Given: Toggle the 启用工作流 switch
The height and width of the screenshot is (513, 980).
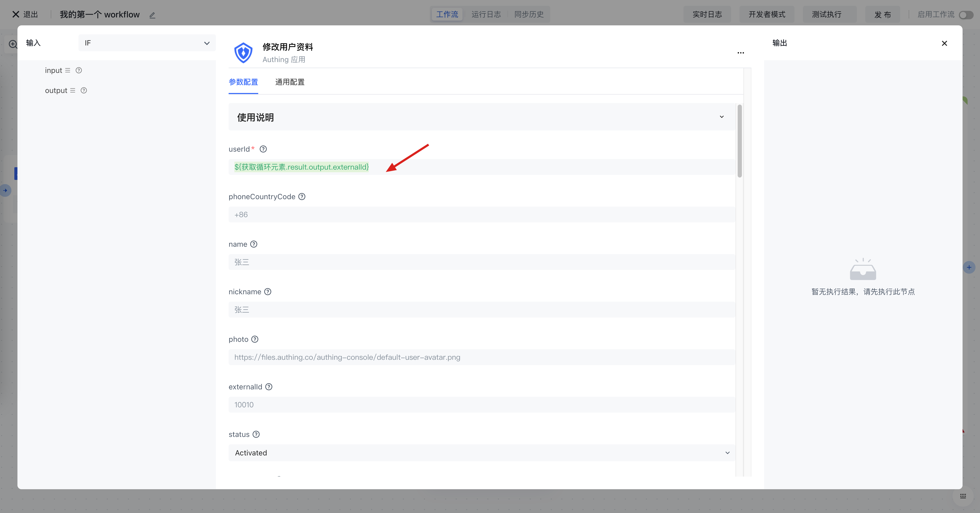Looking at the screenshot, I should [x=965, y=15].
